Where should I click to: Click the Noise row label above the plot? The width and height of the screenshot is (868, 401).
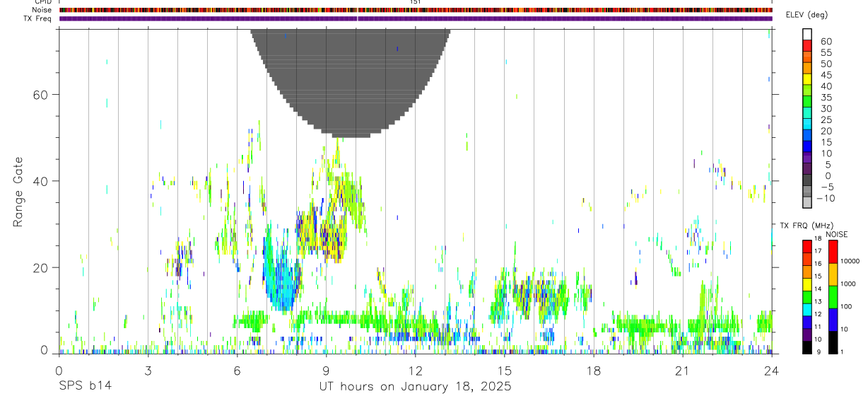[42, 10]
